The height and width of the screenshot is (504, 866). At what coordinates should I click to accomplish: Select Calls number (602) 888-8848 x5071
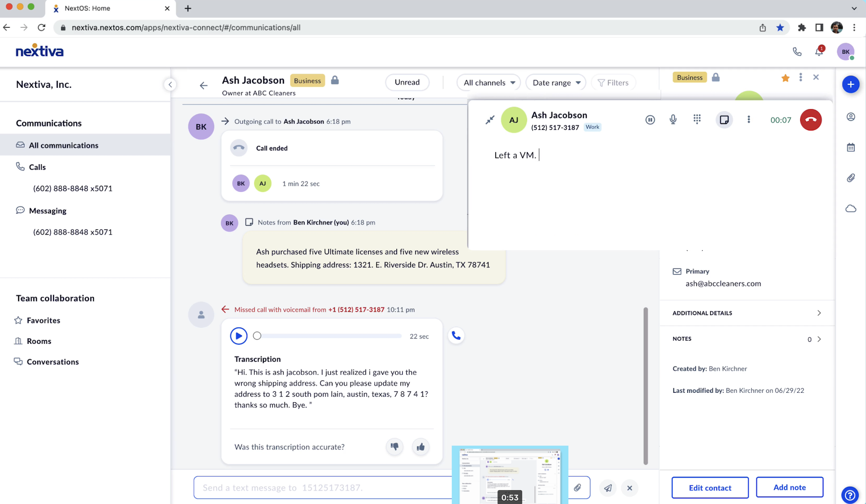(73, 188)
